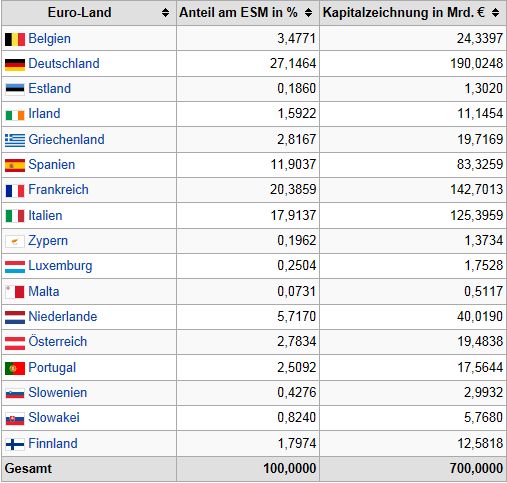Click the Greek flag icon

[15, 140]
